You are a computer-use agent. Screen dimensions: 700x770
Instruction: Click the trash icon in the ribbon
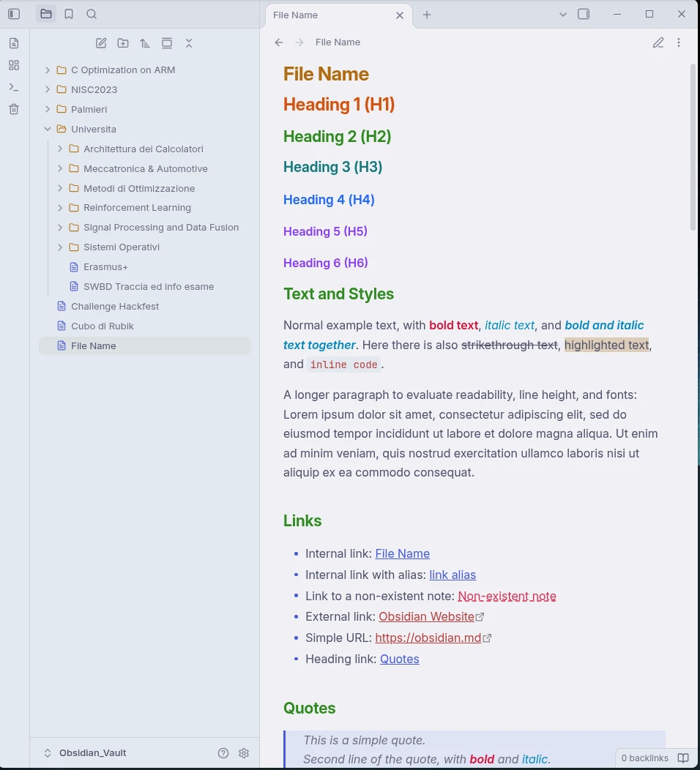14,109
